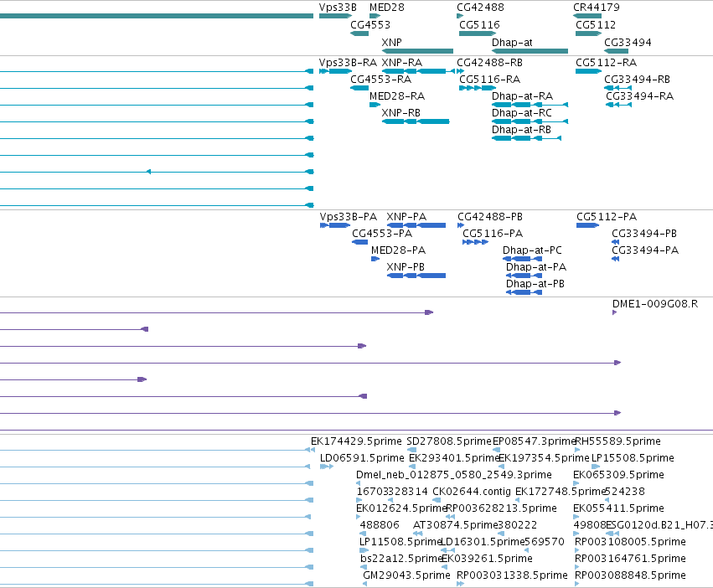This screenshot has height=588, width=713.
Task: Select protein Dhap-at-PA
Action: [x=536, y=267]
